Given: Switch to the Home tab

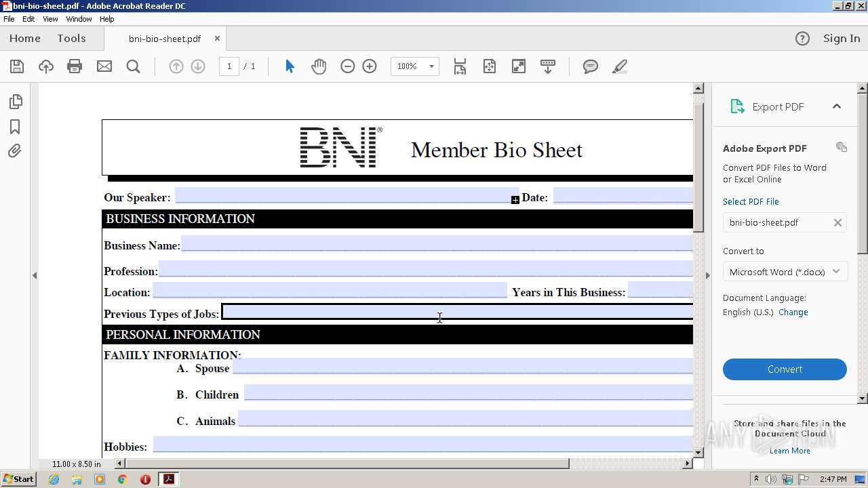Looking at the screenshot, I should pos(25,39).
